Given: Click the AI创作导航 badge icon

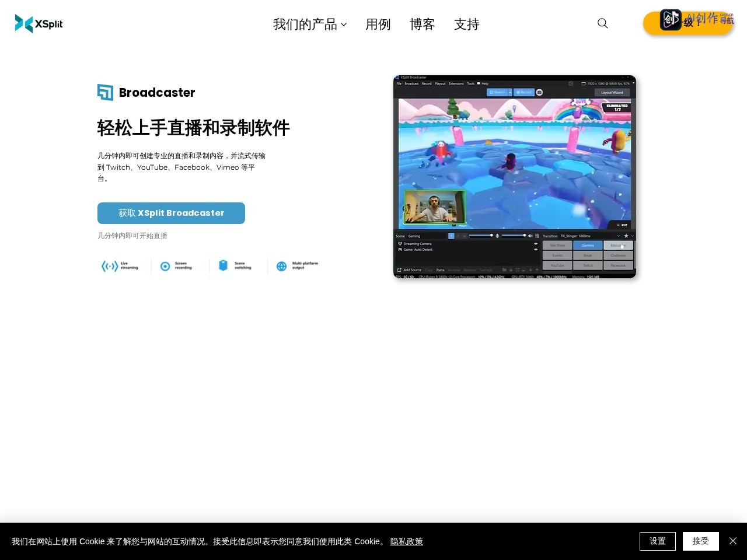Looking at the screenshot, I should pos(671,19).
